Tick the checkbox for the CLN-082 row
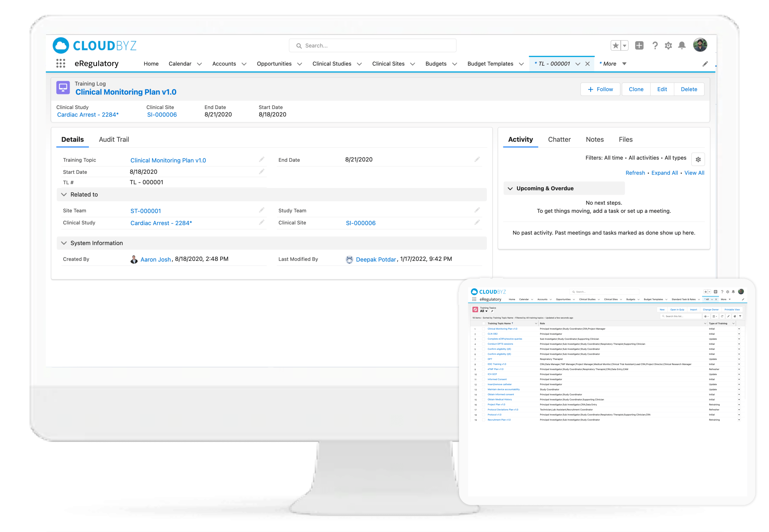769x532 pixels. point(483,334)
